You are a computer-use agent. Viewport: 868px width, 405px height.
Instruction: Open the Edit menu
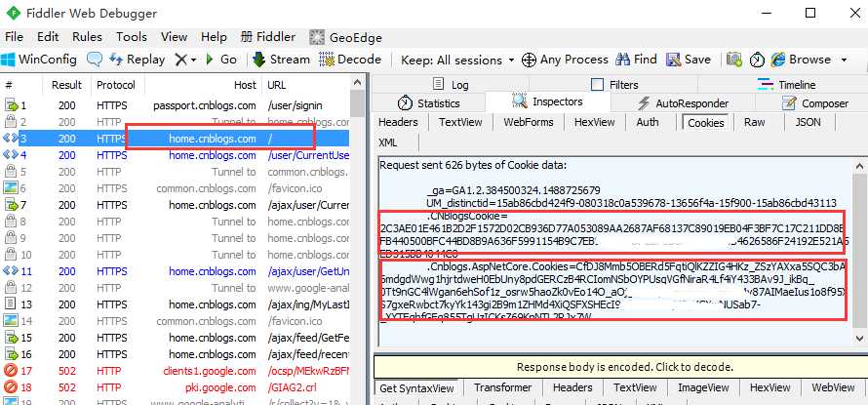(x=48, y=37)
